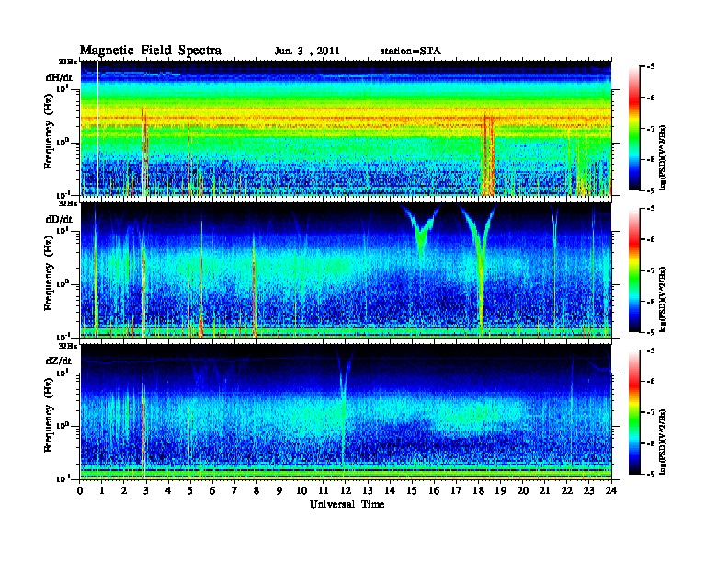Click the 10⁻¹ frequency tick in dZ/dt panel

63,478
